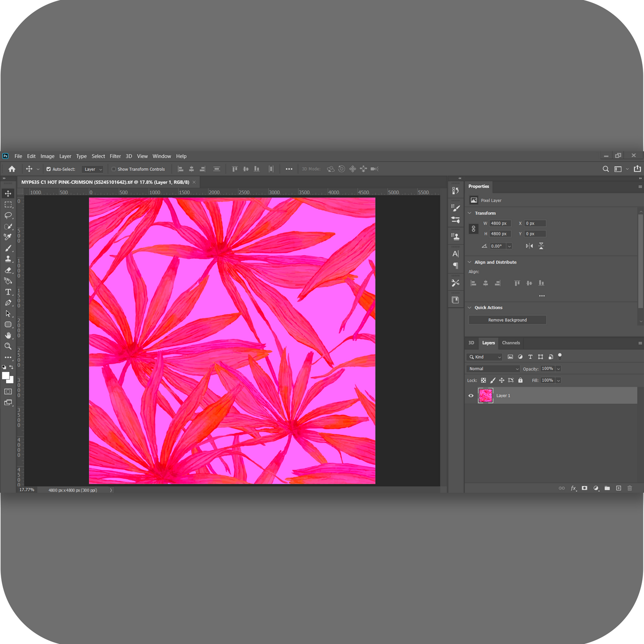Flip horizontal in the Transform section
The height and width of the screenshot is (644, 644).
(529, 246)
